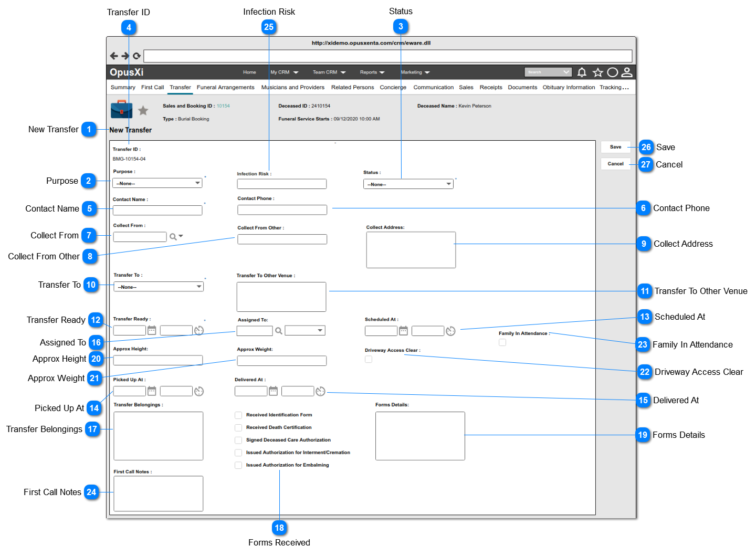Viewport: 756px width, 556px height.
Task: Go back with the browser back arrow
Action: pos(114,56)
